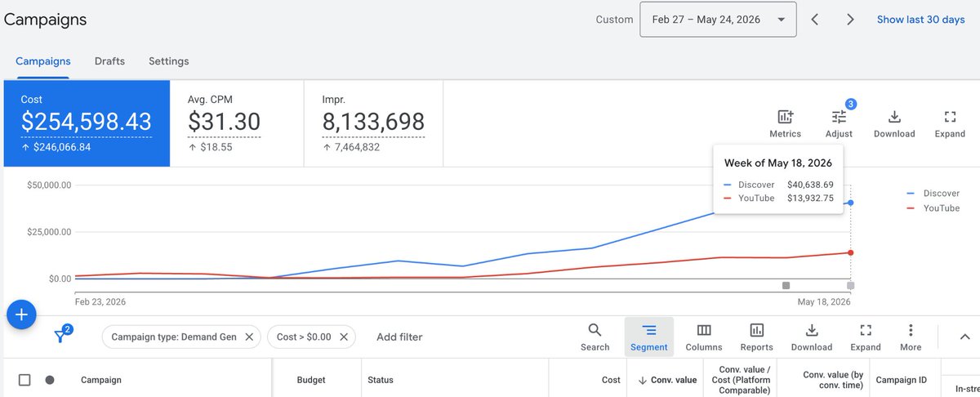Open the chart Metrics selector icon

coord(785,117)
